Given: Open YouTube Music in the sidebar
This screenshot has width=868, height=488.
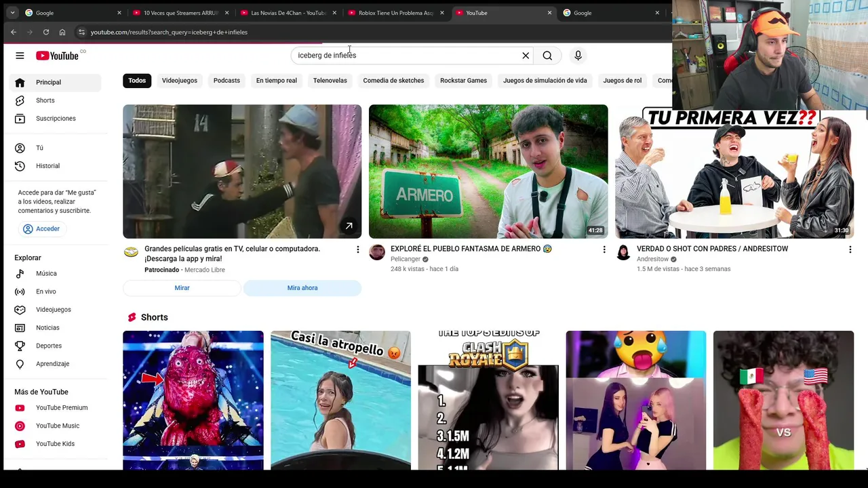Looking at the screenshot, I should coord(56,426).
